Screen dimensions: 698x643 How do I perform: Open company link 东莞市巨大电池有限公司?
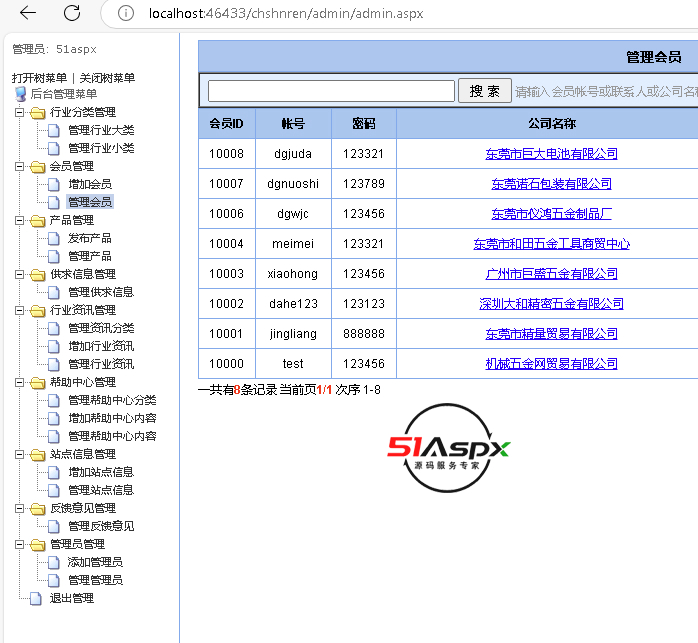click(551, 154)
